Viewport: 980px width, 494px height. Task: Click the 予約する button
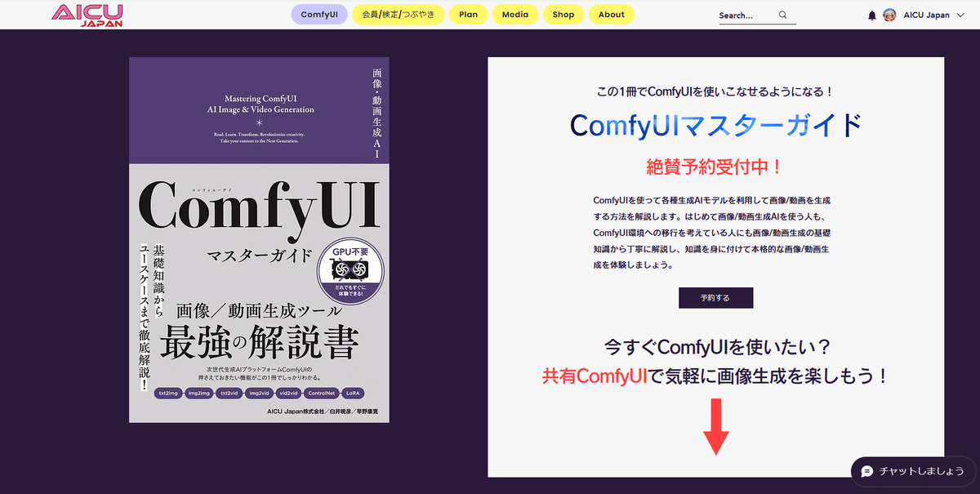pyautogui.click(x=715, y=298)
